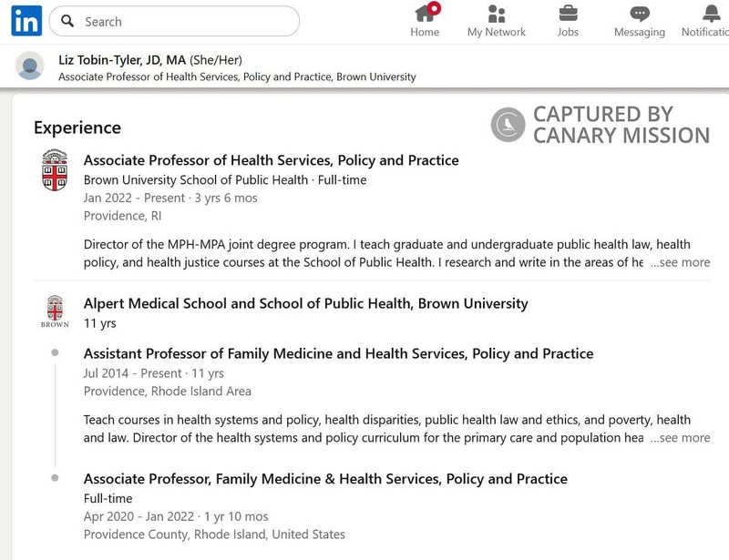Image resolution: width=729 pixels, height=560 pixels.
Task: Open the My Network icon
Action: 497,14
